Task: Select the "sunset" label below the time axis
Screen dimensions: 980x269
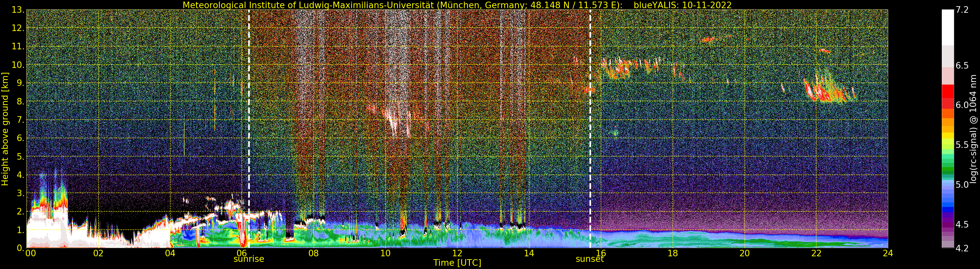Action: pos(590,259)
